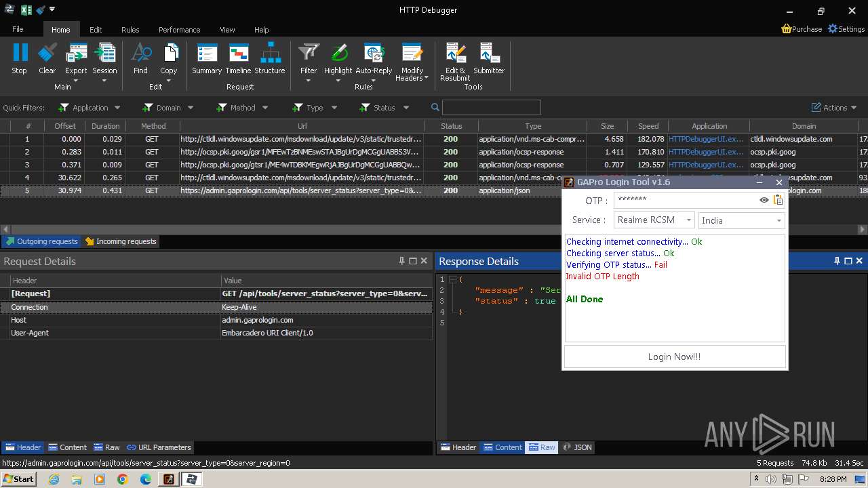The width and height of the screenshot is (868, 488).
Task: Maximize the Request Details panel
Action: pyautogui.click(x=413, y=261)
